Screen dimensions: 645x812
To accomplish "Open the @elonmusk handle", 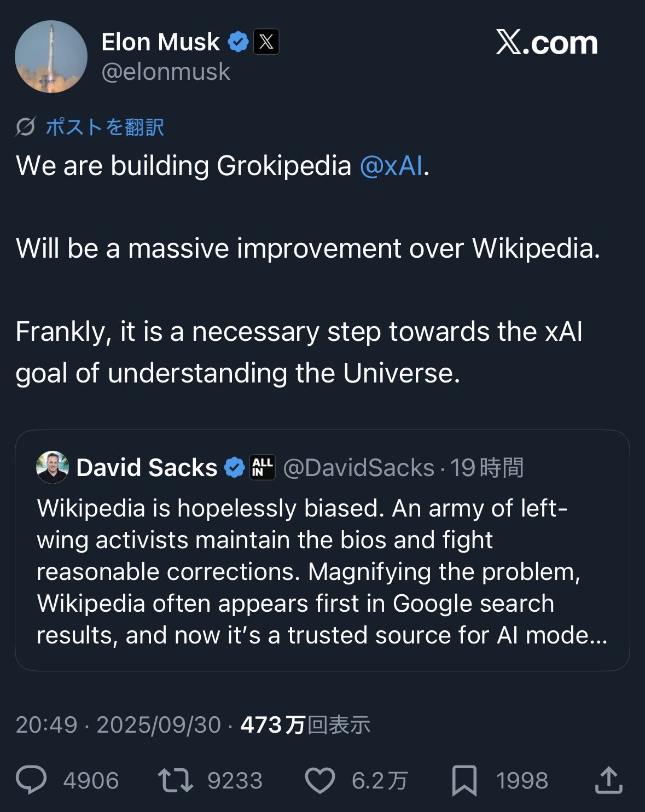I will click(x=166, y=72).
